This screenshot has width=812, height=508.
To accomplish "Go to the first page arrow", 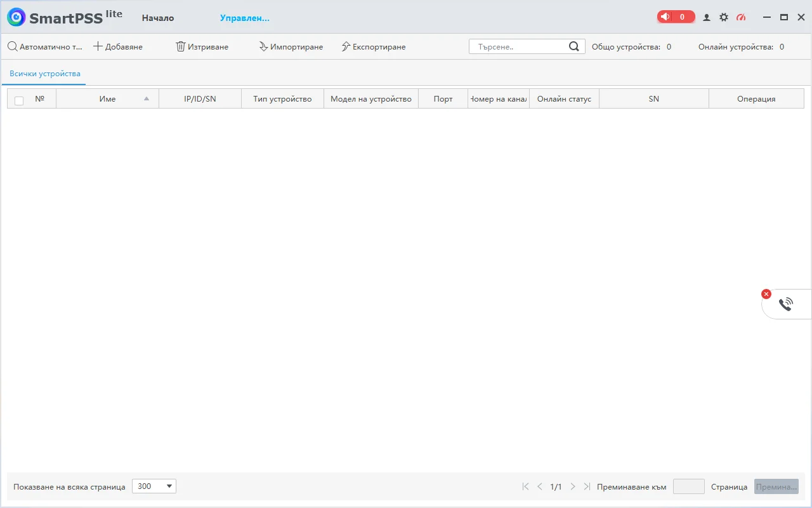I will pyautogui.click(x=525, y=486).
